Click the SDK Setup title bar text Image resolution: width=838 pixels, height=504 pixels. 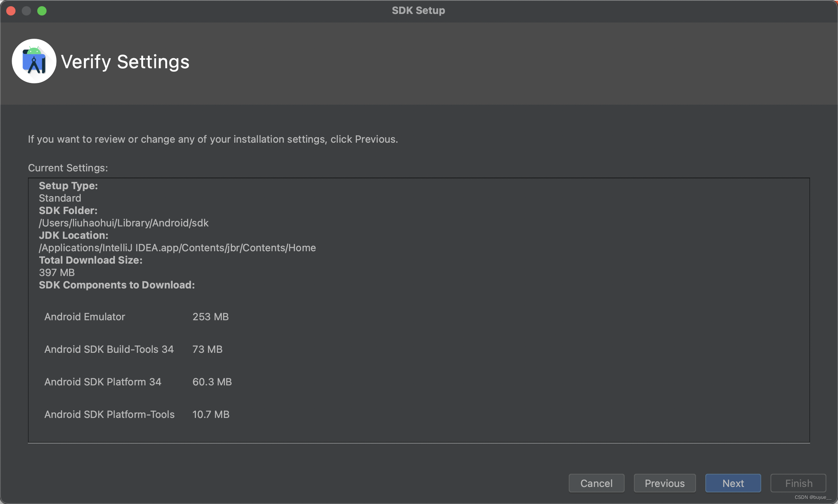(418, 10)
